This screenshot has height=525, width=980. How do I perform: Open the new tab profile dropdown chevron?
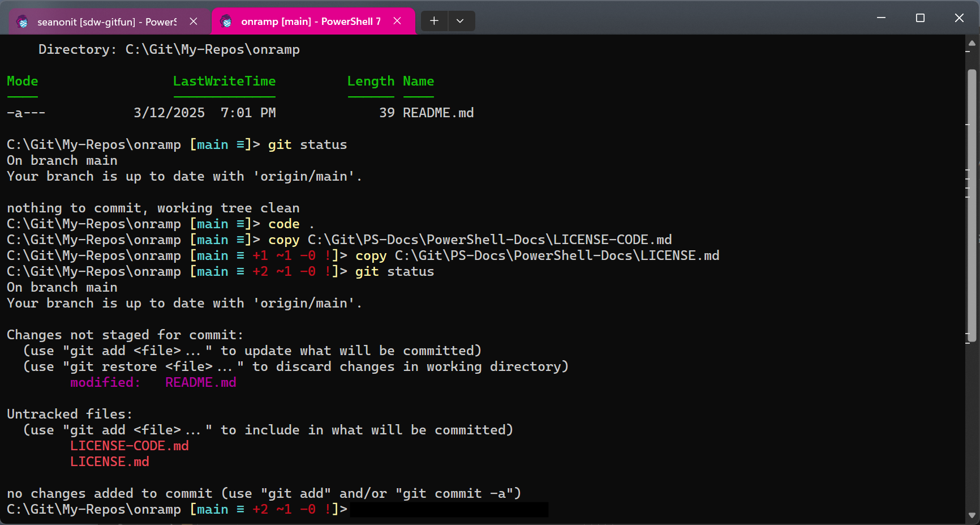pos(461,20)
